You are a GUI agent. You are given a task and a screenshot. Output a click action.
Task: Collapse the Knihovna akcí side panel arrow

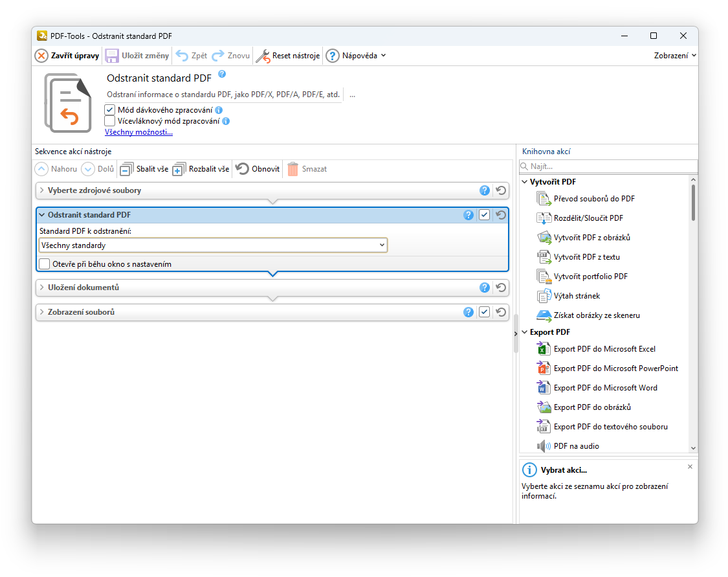pyautogui.click(x=515, y=334)
